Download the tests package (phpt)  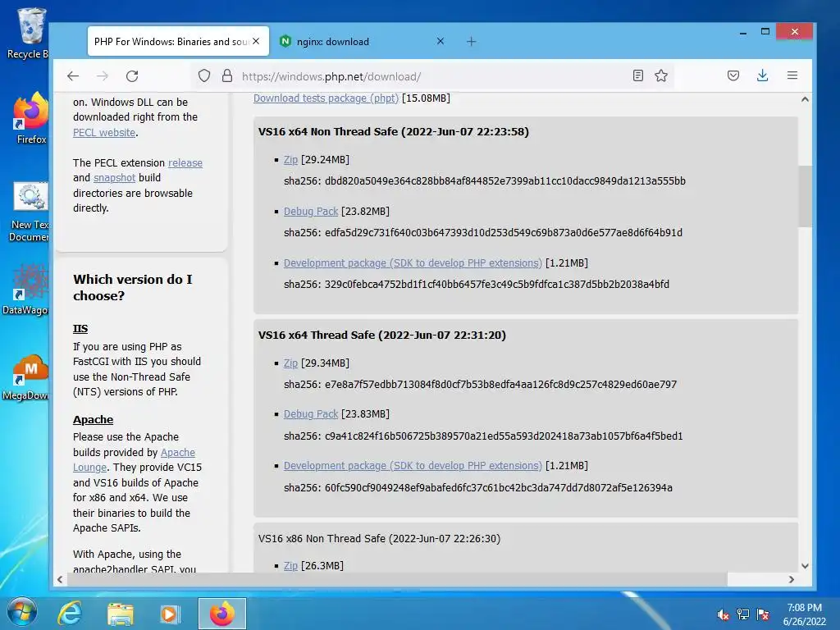coord(326,98)
